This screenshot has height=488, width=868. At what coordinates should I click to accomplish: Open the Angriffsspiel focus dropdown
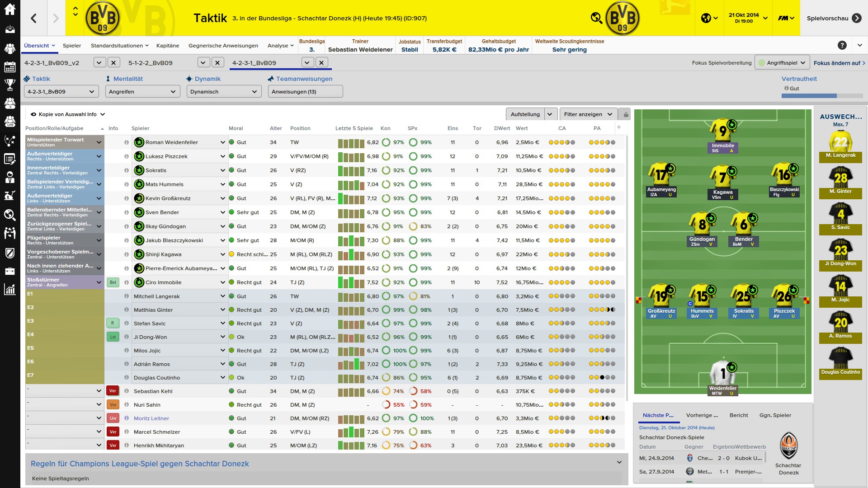coord(782,63)
